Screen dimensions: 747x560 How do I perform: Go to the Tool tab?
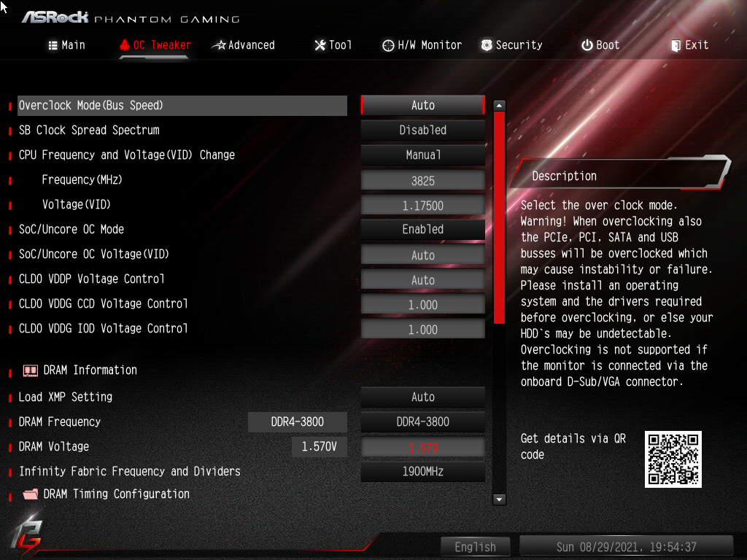click(x=333, y=45)
